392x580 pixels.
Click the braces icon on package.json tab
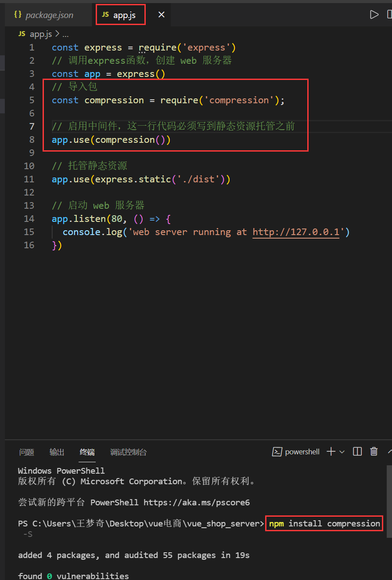(18, 15)
